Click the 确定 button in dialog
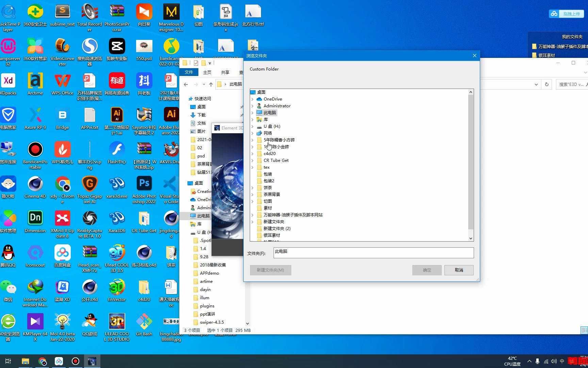This screenshot has height=368, width=588. click(x=427, y=270)
